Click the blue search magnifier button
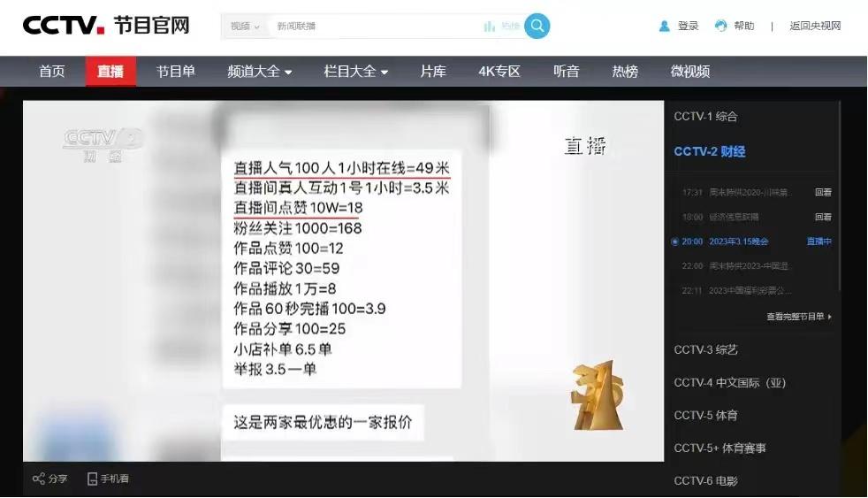Viewport: 868px width, 498px height. [537, 26]
